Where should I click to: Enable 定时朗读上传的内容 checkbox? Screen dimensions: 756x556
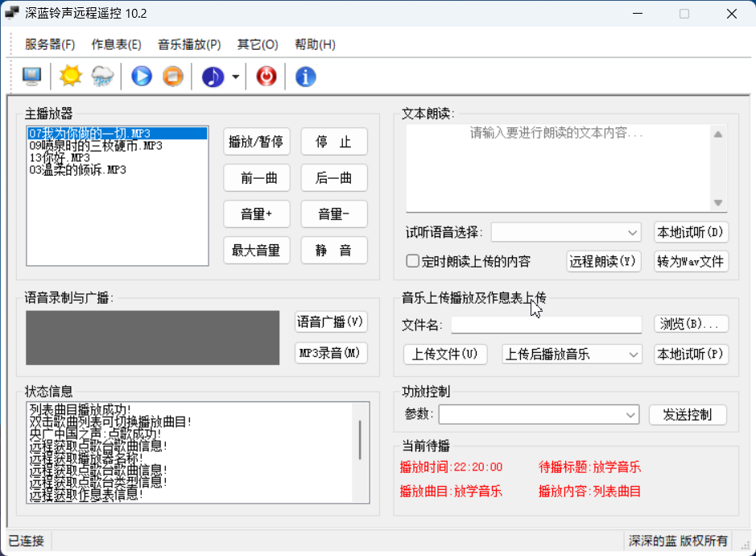(x=413, y=260)
